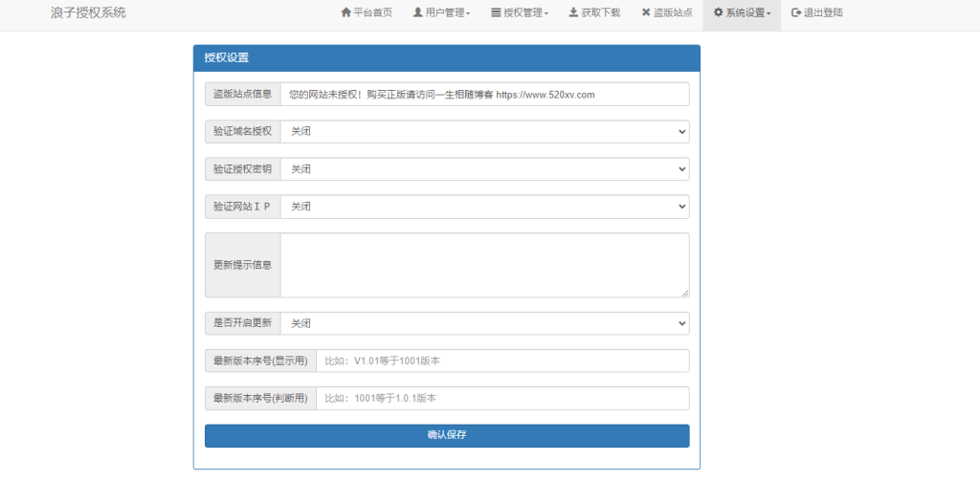Click the 更新提示信息 text area
Screen dimensions: 980x504
(x=484, y=266)
